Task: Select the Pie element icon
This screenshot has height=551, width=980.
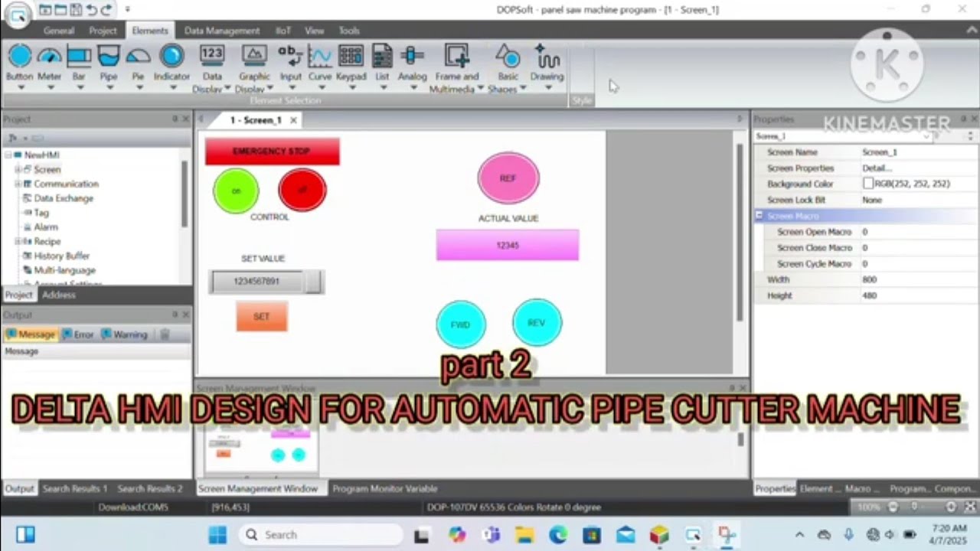Action: tap(138, 57)
